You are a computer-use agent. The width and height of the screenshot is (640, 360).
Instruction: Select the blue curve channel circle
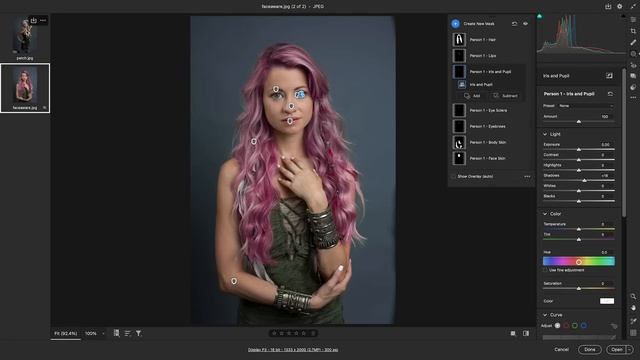click(x=584, y=325)
